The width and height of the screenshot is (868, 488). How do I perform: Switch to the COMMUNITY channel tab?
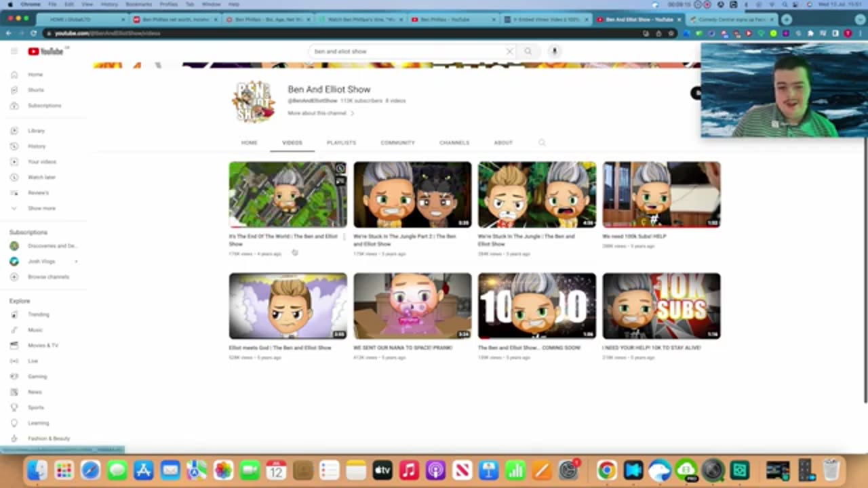click(x=397, y=143)
